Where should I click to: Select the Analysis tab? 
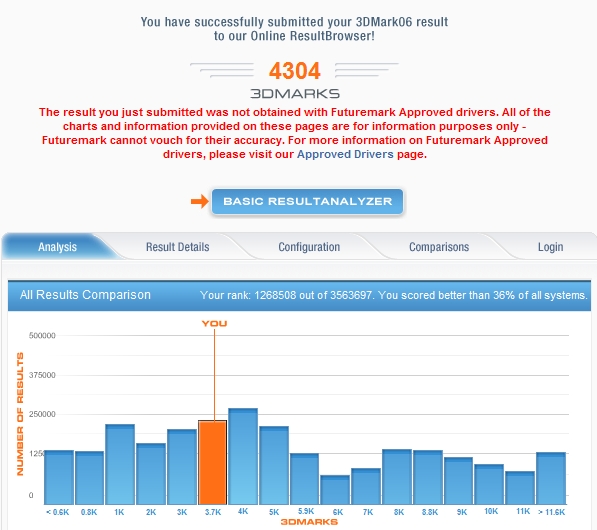coord(57,247)
